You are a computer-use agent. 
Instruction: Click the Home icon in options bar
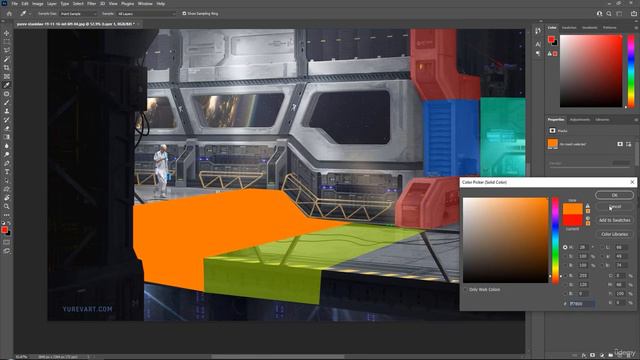coord(9,13)
